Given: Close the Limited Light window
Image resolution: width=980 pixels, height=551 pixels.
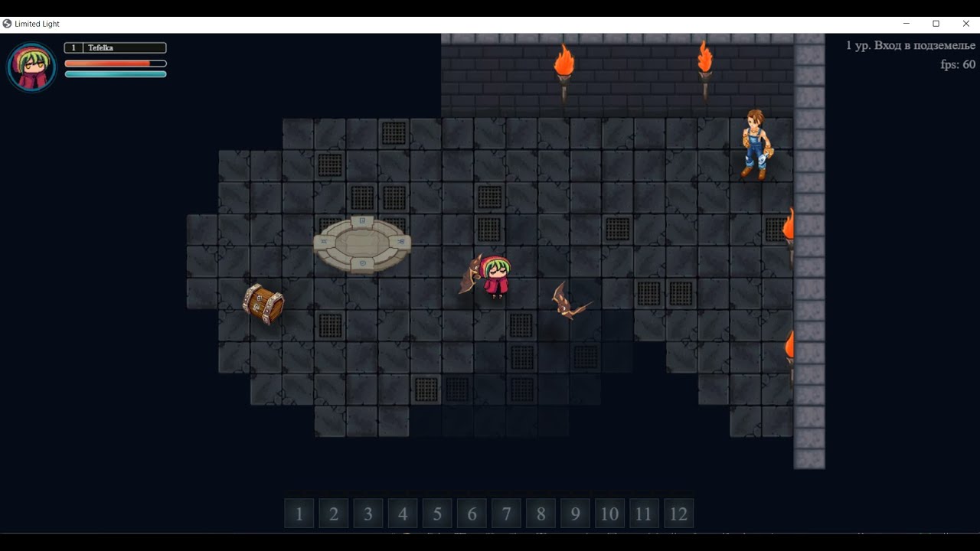Looking at the screenshot, I should pyautogui.click(x=965, y=24).
